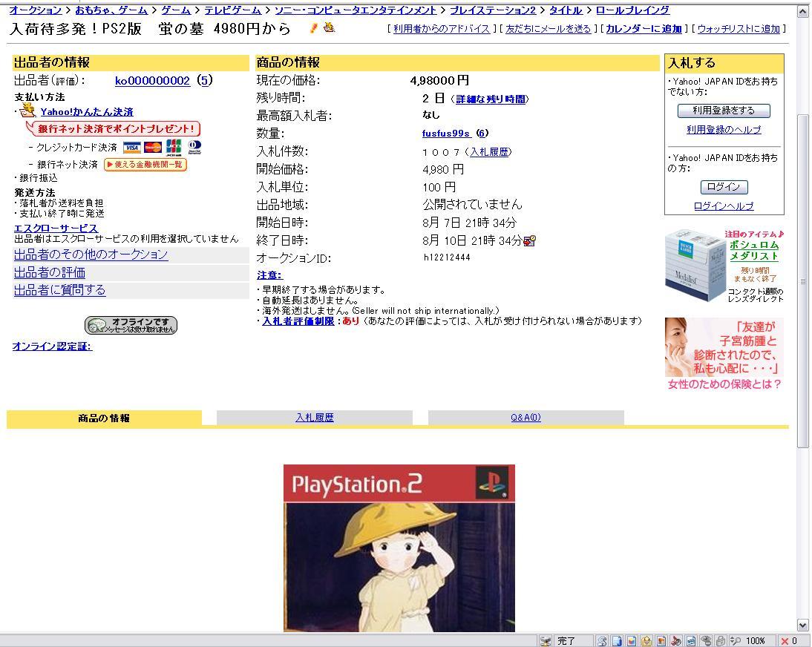Click the 出品者に質問する link
Image resolution: width=812 pixels, height=647 pixels.
pyautogui.click(x=59, y=290)
